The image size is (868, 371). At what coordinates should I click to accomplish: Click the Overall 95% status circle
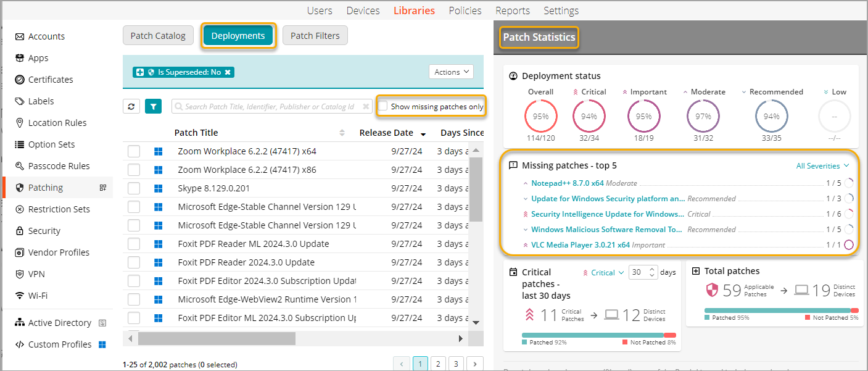(540, 116)
